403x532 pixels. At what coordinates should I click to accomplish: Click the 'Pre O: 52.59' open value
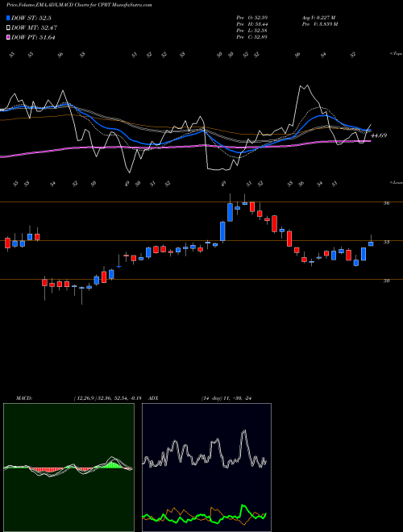[251, 17]
